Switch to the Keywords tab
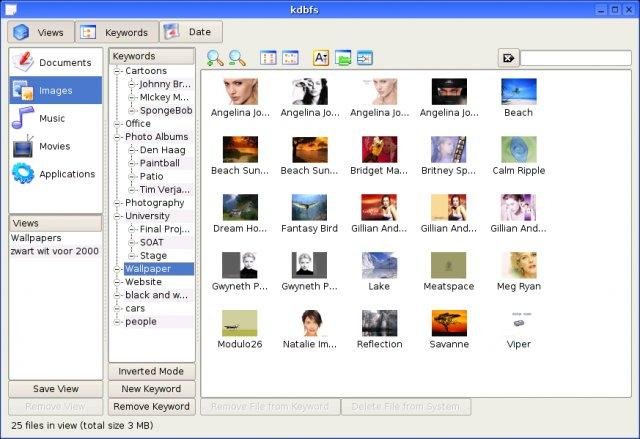640x439 pixels. coord(117,32)
